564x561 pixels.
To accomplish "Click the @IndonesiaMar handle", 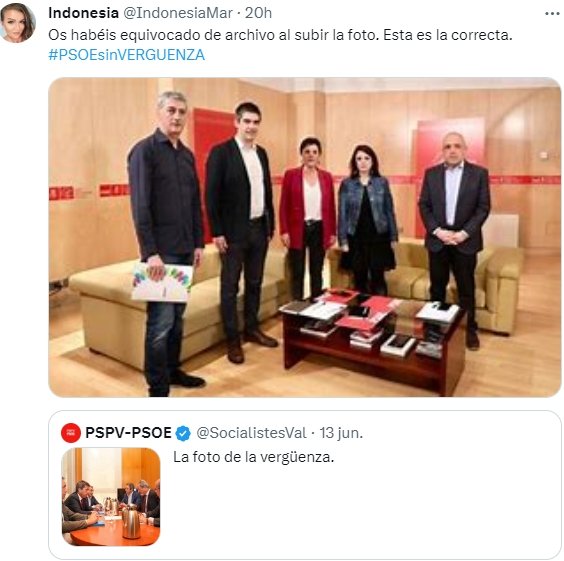I will pyautogui.click(x=178, y=13).
